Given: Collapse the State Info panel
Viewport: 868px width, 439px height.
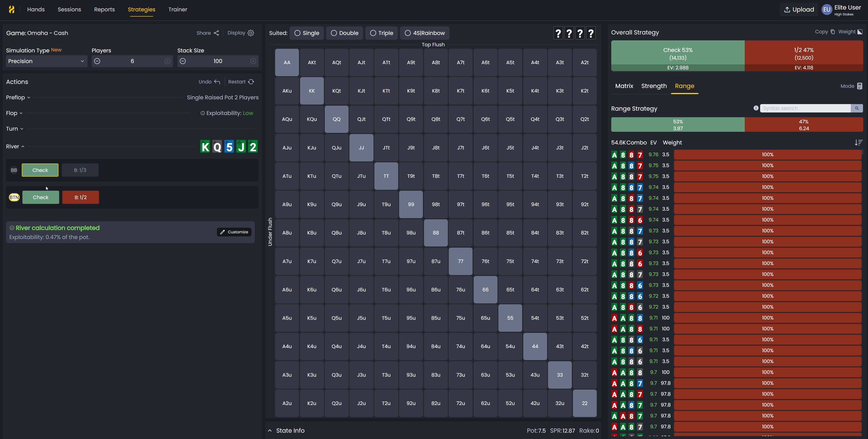Looking at the screenshot, I should 270,431.
